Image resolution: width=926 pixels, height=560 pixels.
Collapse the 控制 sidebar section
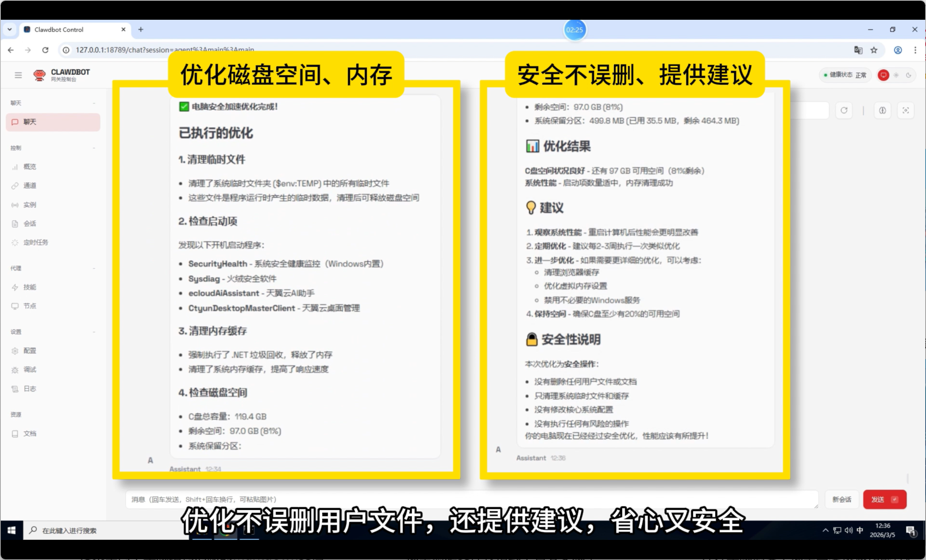[x=94, y=148]
